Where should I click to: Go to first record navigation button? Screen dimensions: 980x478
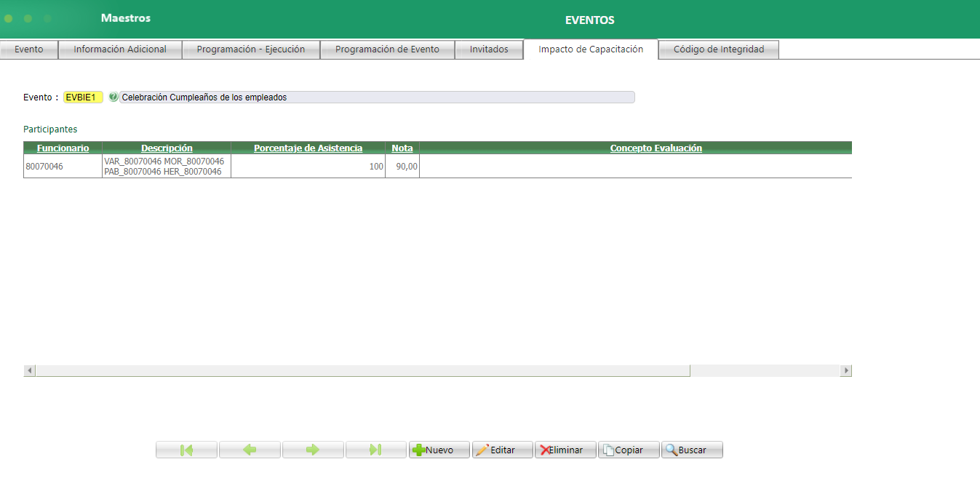tap(186, 450)
